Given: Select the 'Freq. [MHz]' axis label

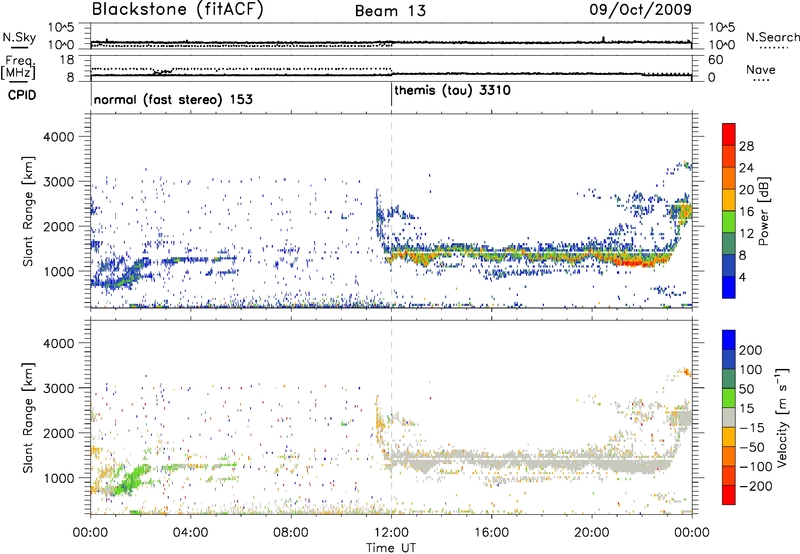Looking at the screenshot, I should (18, 67).
